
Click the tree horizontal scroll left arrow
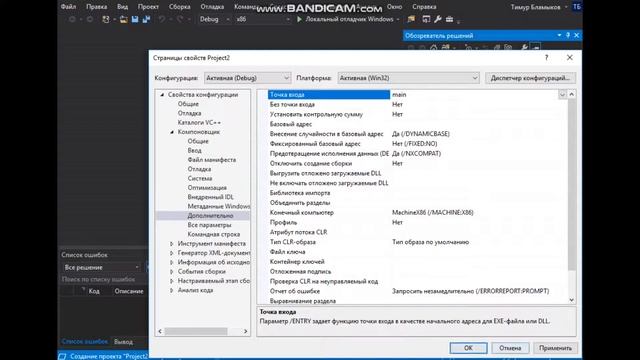pyautogui.click(x=160, y=331)
